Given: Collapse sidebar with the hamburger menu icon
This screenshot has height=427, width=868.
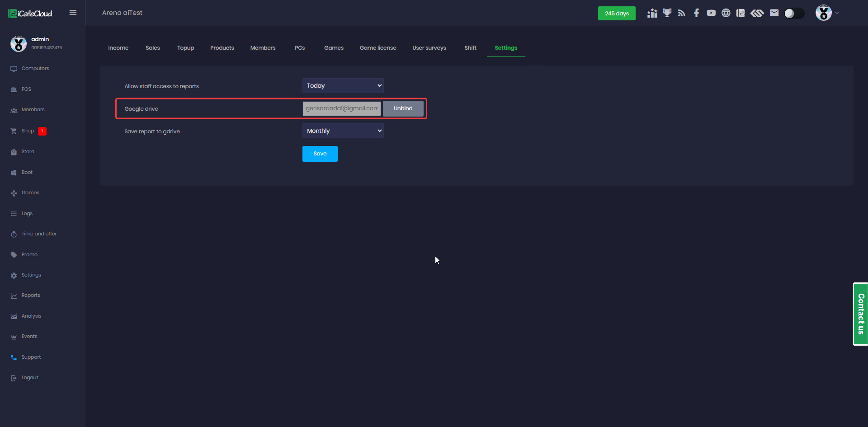Looking at the screenshot, I should [73, 13].
